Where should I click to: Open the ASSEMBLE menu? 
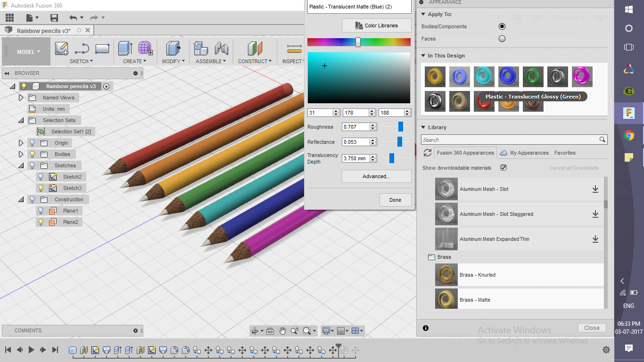[211, 61]
